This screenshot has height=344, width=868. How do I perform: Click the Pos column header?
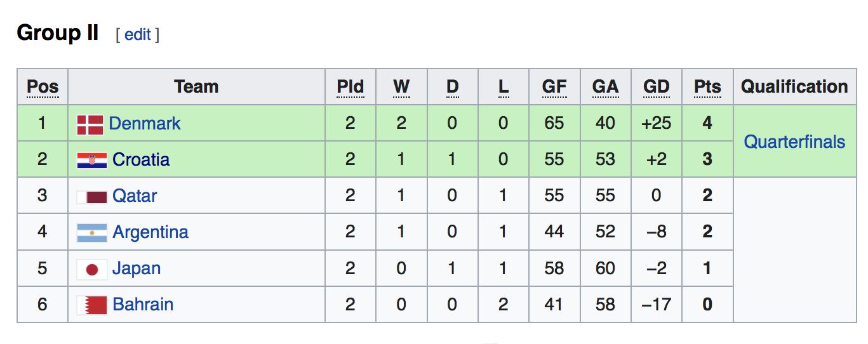coord(43,87)
